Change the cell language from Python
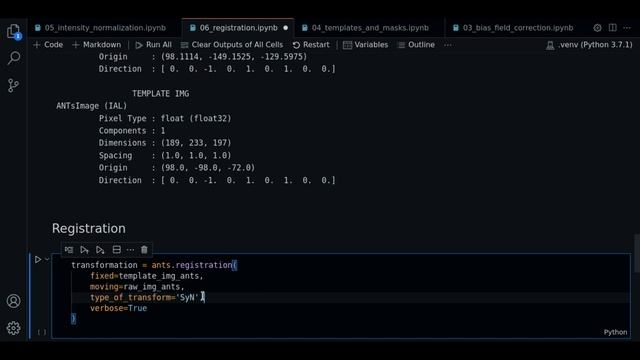 [x=615, y=332]
